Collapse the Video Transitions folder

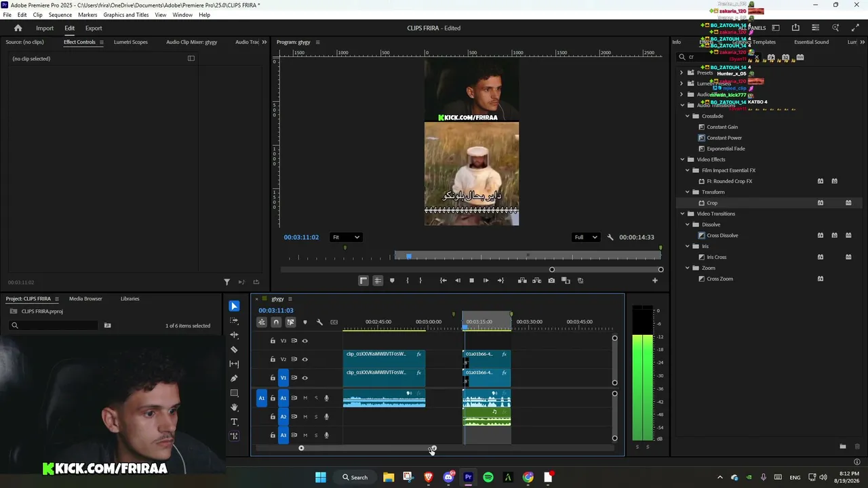coord(682,213)
